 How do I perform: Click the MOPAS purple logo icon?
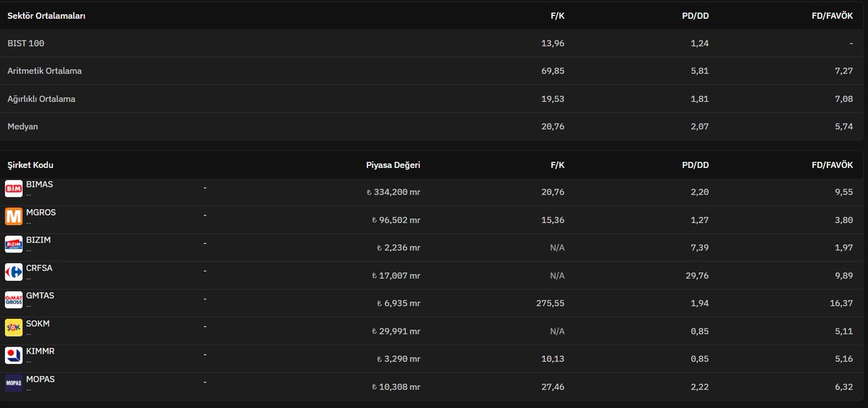point(14,383)
